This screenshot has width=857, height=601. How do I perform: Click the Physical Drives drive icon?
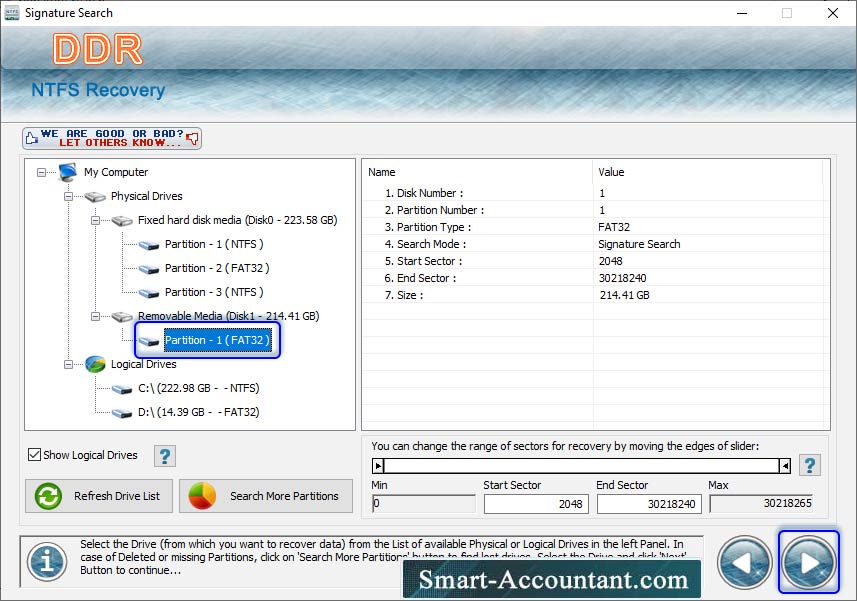95,196
